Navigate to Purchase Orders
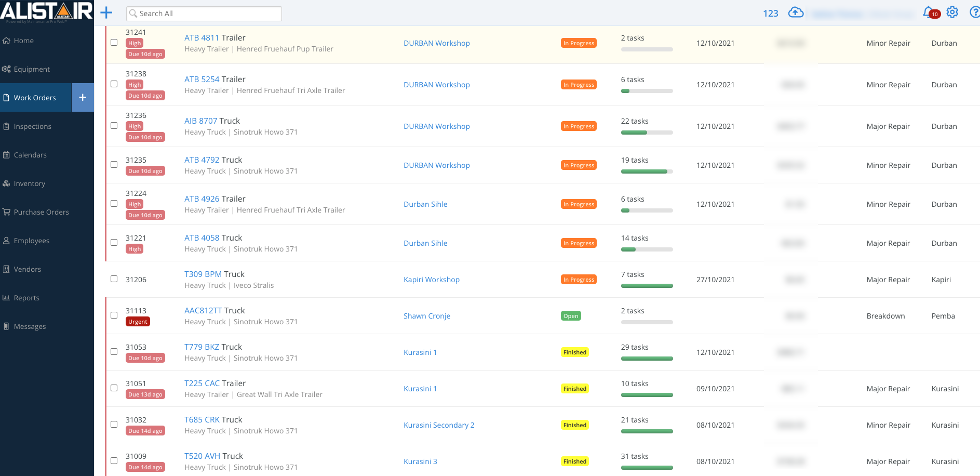The width and height of the screenshot is (980, 476). pos(41,212)
